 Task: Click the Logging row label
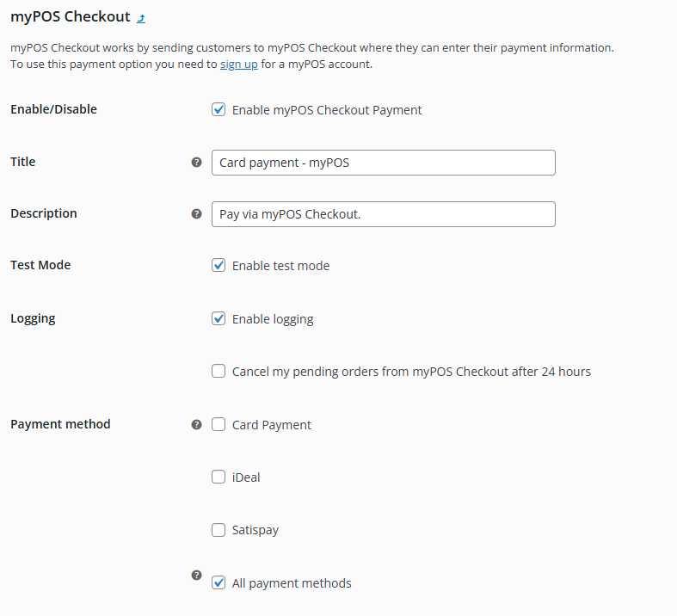pos(33,318)
